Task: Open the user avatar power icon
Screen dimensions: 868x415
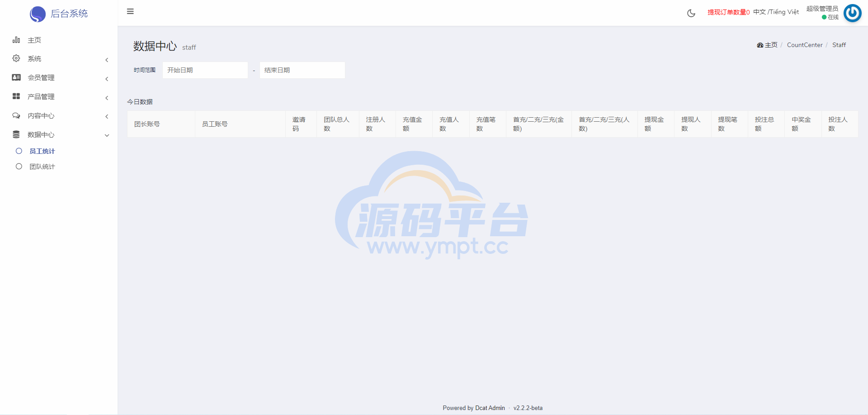Action: 852,13
